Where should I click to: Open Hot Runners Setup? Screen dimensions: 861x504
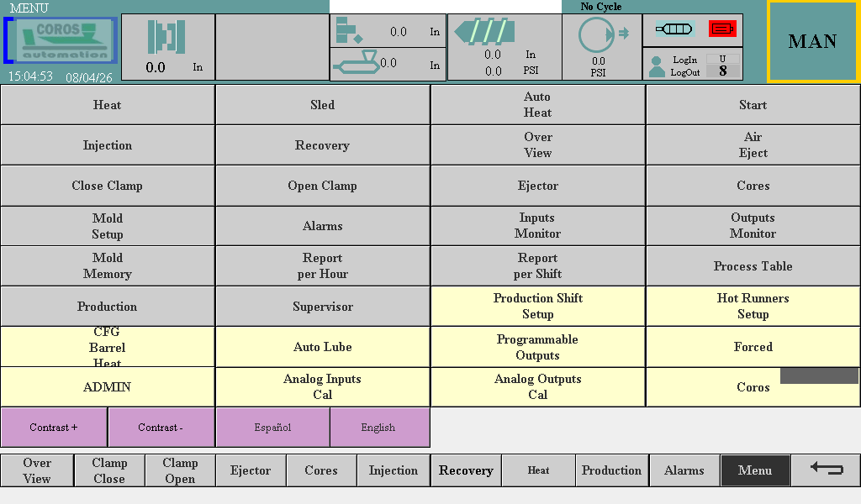[x=753, y=307]
